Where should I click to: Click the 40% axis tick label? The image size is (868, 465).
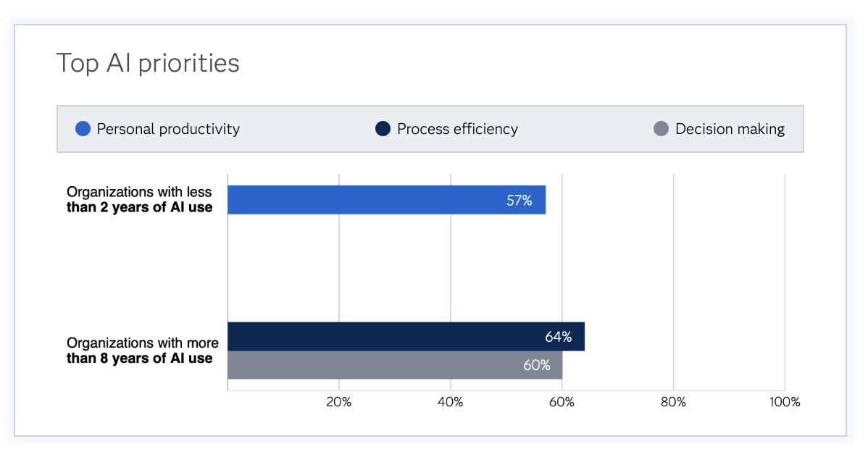coord(450,402)
